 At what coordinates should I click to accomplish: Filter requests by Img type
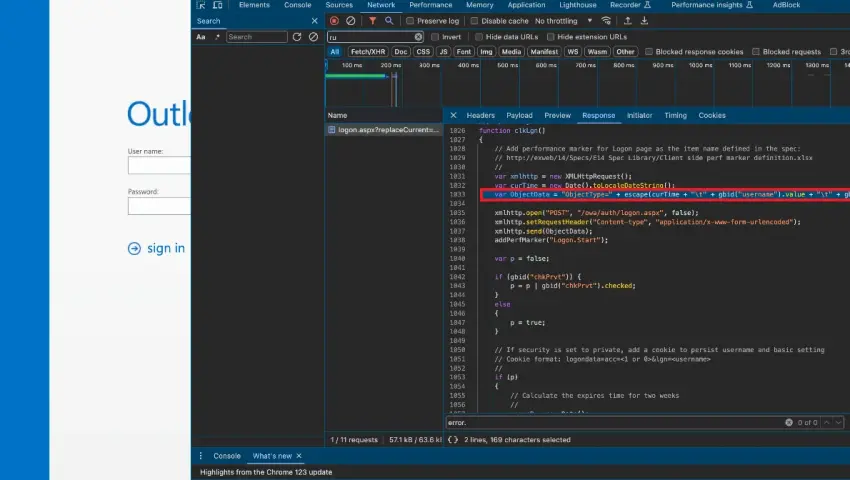pos(486,52)
